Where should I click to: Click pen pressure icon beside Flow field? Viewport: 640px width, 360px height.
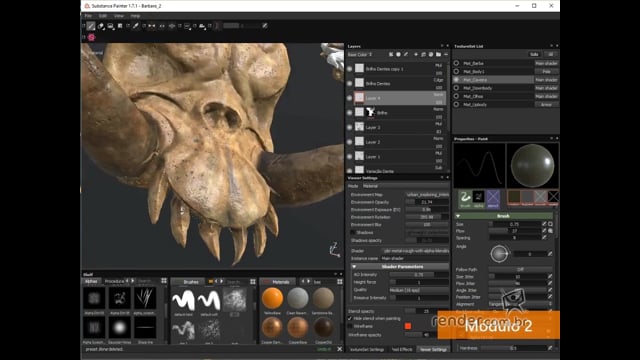pyautogui.click(x=544, y=231)
